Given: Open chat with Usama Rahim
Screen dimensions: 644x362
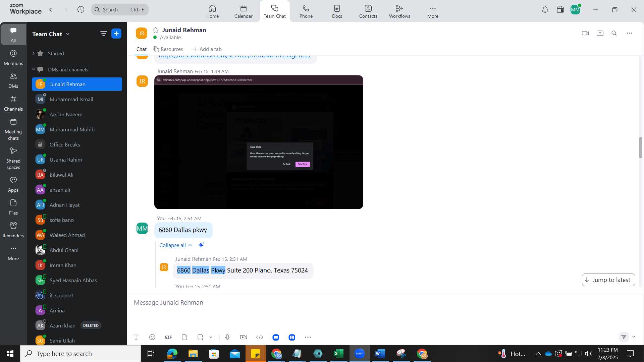Looking at the screenshot, I should click(77, 160).
